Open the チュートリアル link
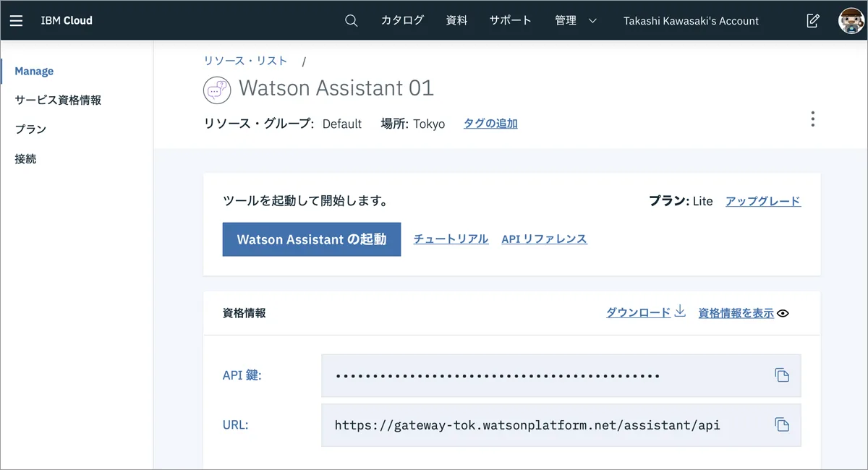868x470 pixels. click(451, 239)
